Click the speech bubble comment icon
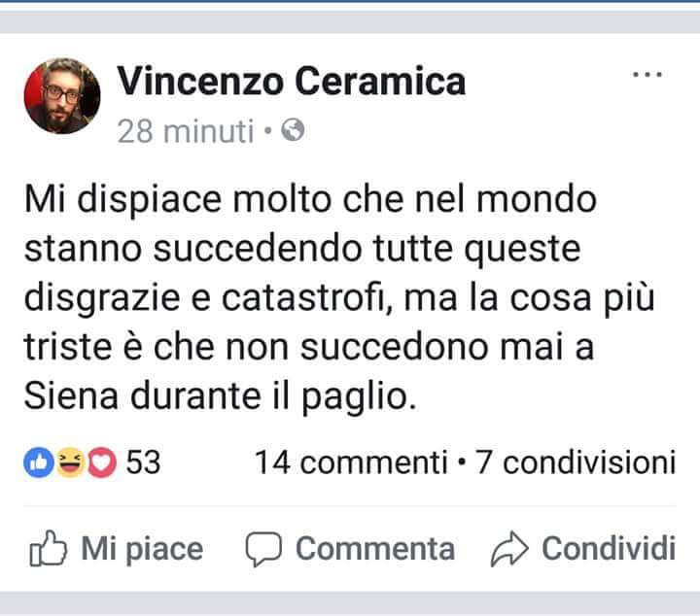 point(262,550)
